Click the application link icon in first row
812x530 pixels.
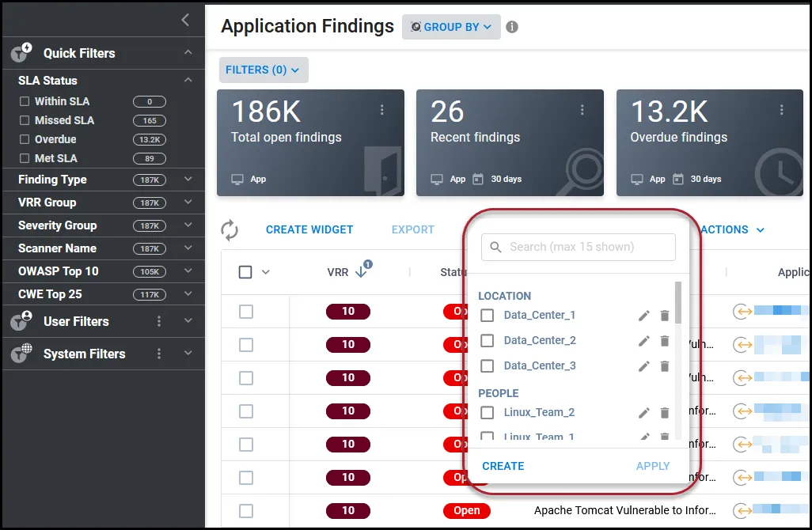coord(742,312)
